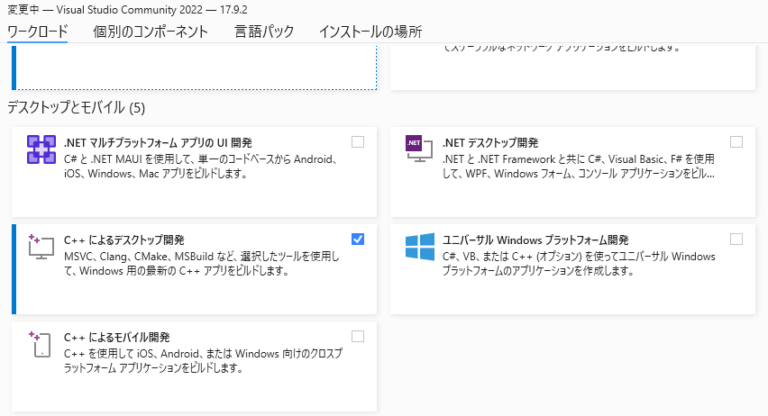Check ユニバーサル Windows プラットフォーム開発 workload

click(736, 239)
